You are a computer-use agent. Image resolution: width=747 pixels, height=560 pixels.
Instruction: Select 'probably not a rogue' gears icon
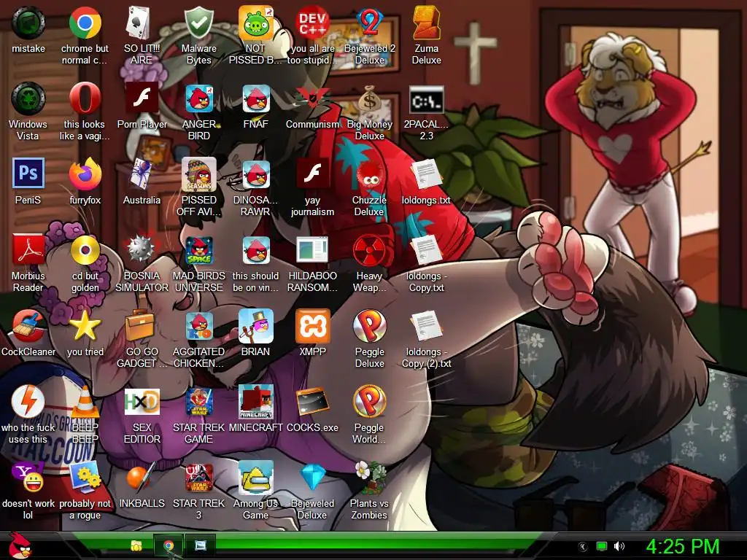[x=85, y=477]
